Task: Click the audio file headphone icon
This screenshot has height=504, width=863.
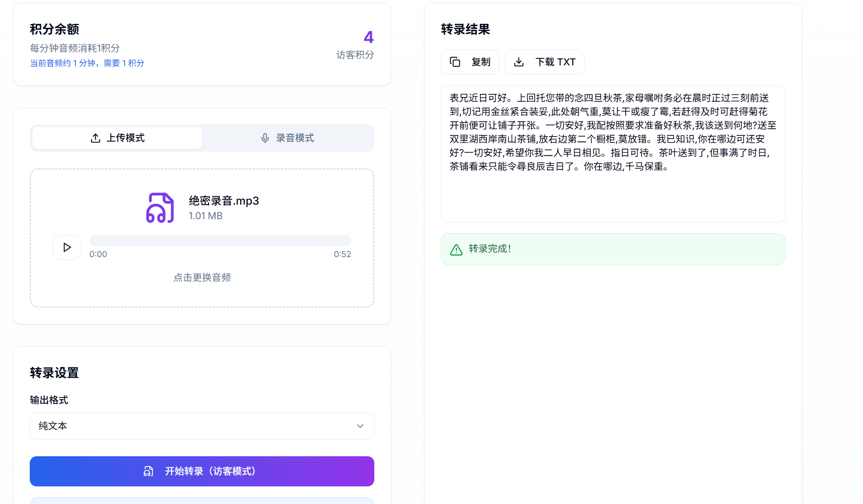Action: pyautogui.click(x=160, y=208)
